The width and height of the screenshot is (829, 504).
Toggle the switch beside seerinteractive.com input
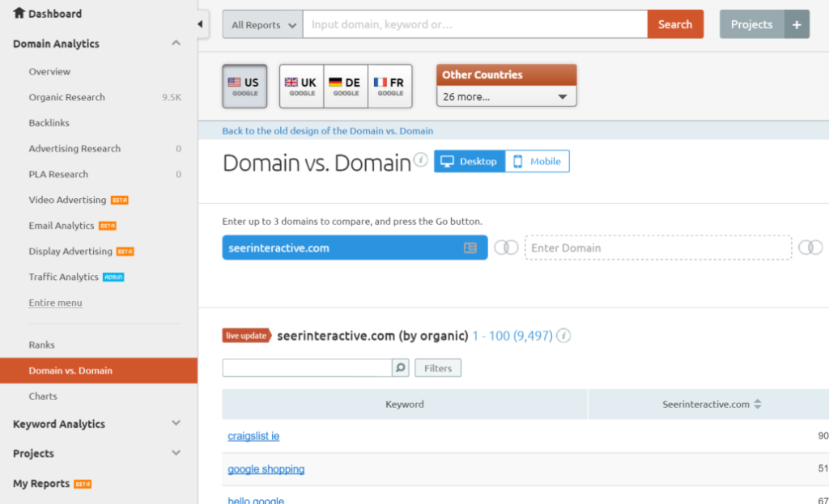[506, 247]
